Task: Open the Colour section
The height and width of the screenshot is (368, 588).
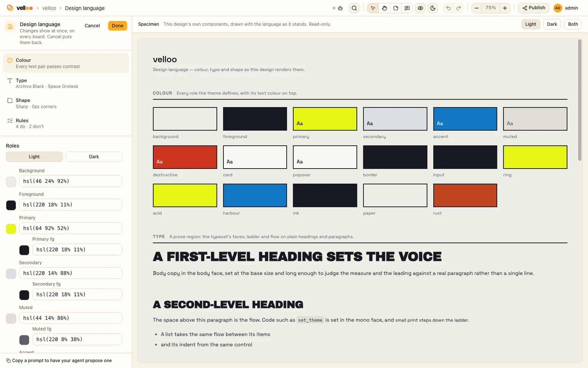Action: (x=66, y=63)
